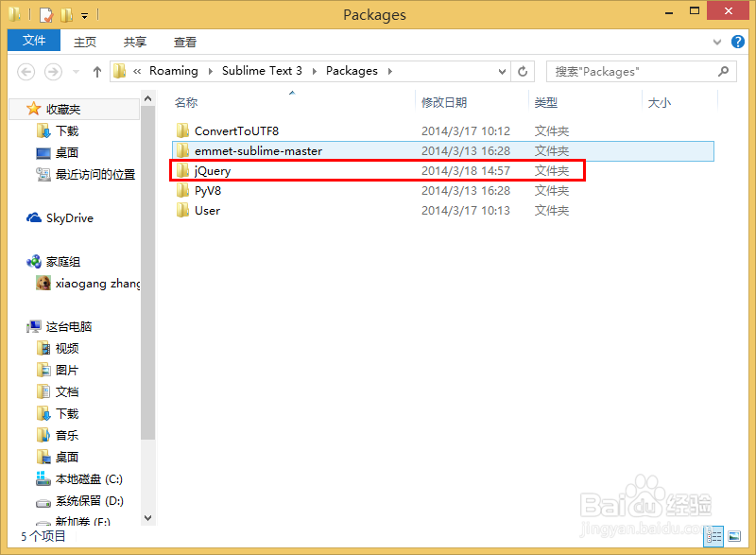Viewport: 756px width, 555px height.
Task: Click the Roaming breadcrumb
Action: tap(174, 71)
